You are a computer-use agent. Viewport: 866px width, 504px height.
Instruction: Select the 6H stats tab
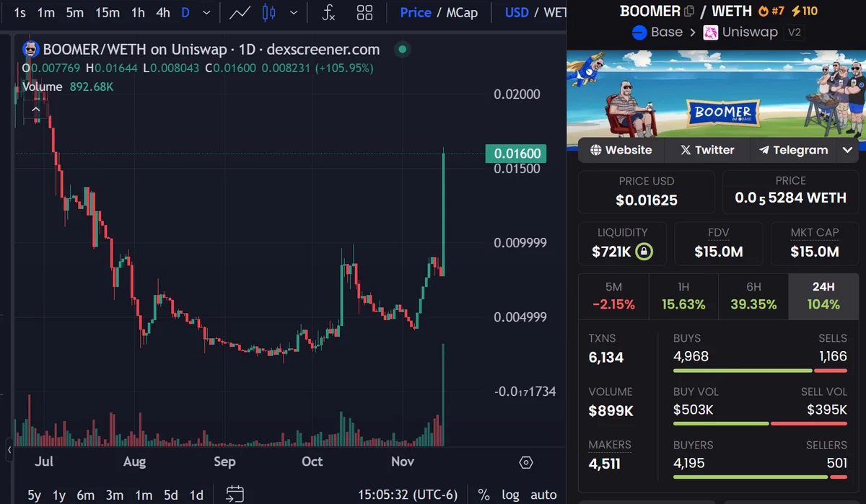(753, 296)
